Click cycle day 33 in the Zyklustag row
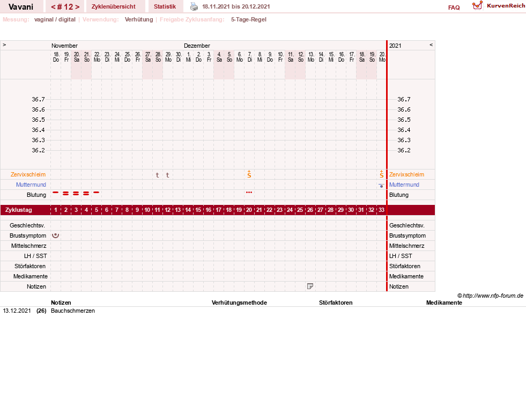The image size is (526, 420). point(381,210)
